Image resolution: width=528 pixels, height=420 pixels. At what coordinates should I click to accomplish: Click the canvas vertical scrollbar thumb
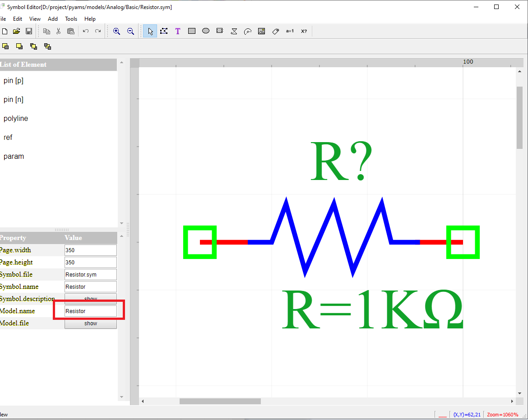click(x=519, y=117)
